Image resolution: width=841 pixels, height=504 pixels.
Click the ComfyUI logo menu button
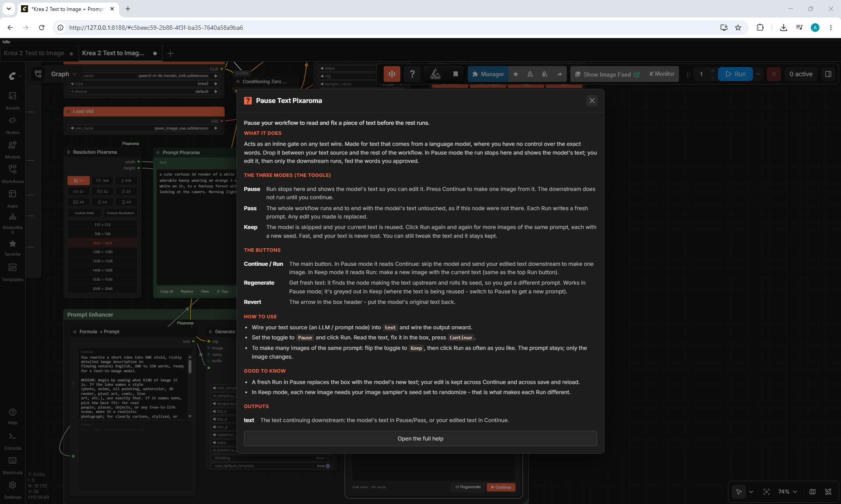pyautogui.click(x=14, y=76)
